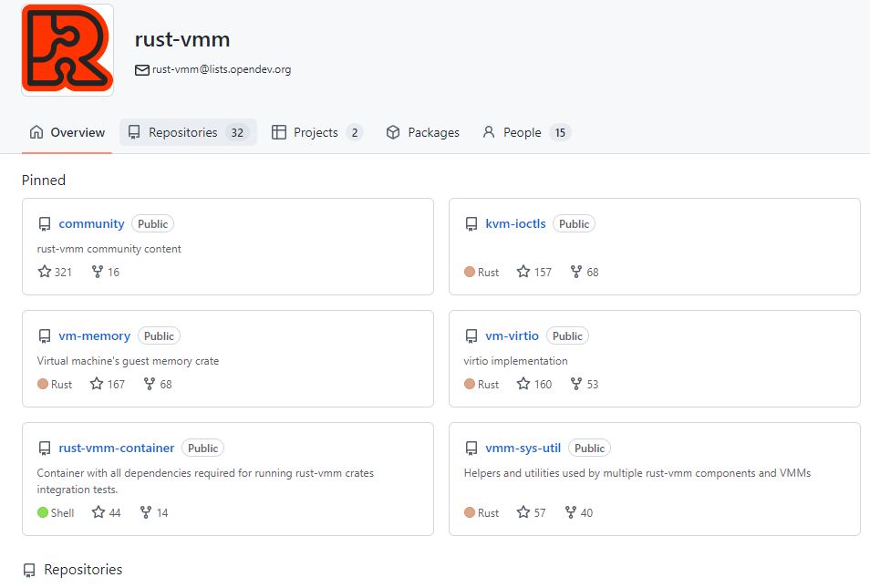Click the fork icon for vm-memory
This screenshot has width=870, height=588.
point(150,384)
